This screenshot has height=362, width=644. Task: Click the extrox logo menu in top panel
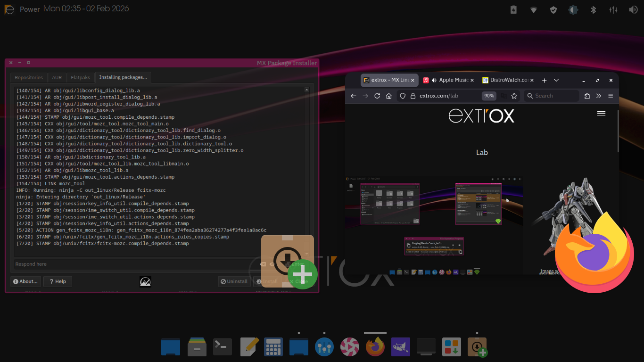(x=9, y=9)
